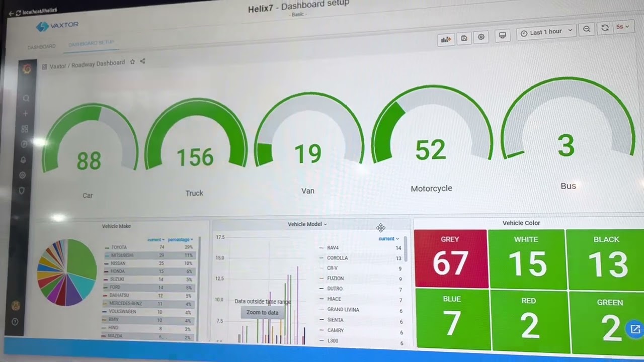The width and height of the screenshot is (644, 362).
Task: Click the Vaxtor logo
Action: coord(57,26)
